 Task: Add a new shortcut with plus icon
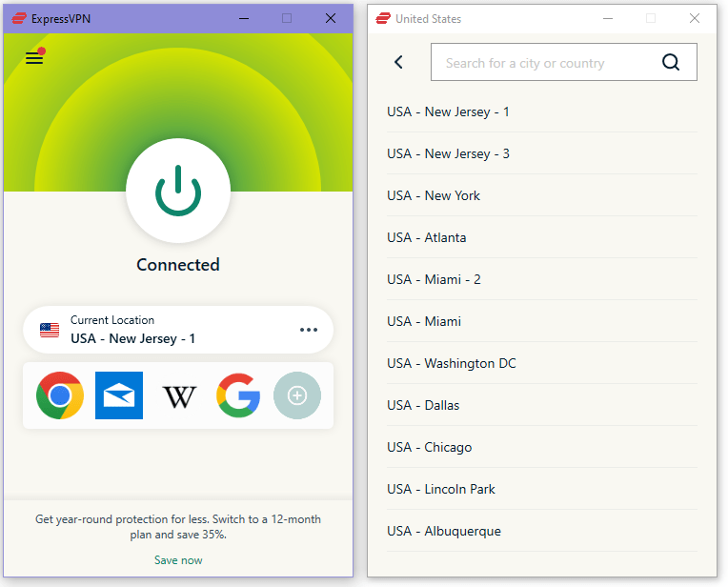click(297, 395)
